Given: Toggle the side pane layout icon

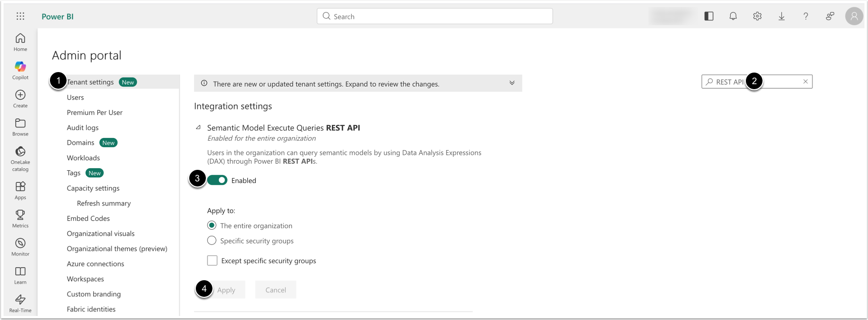Looking at the screenshot, I should [x=709, y=16].
